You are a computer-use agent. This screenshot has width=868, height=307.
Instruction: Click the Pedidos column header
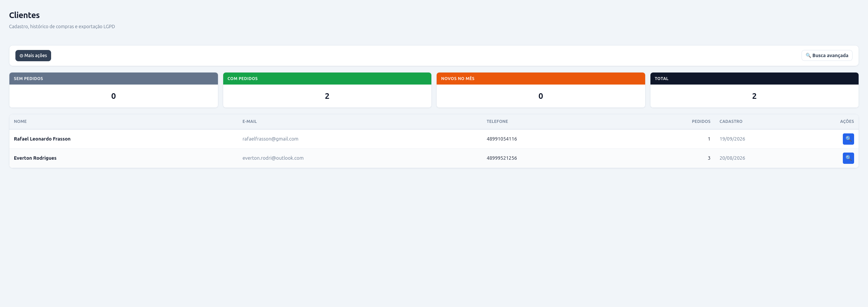point(701,121)
